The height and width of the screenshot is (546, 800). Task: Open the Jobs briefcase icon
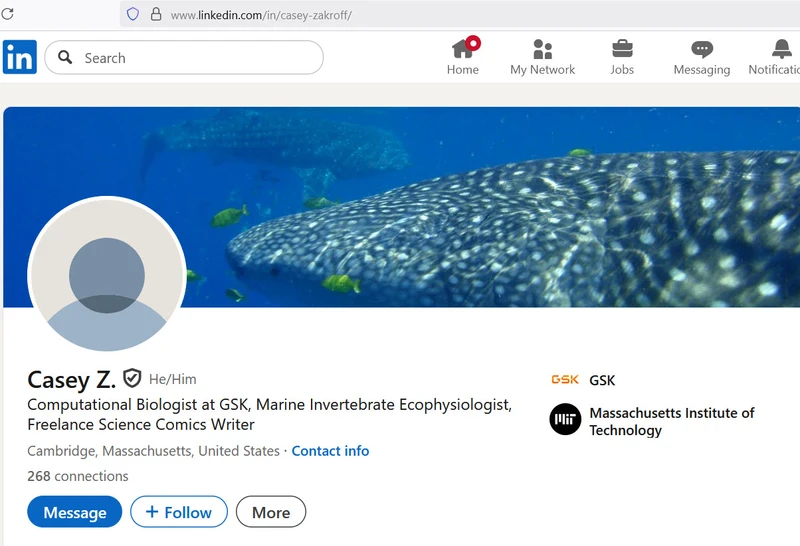622,48
